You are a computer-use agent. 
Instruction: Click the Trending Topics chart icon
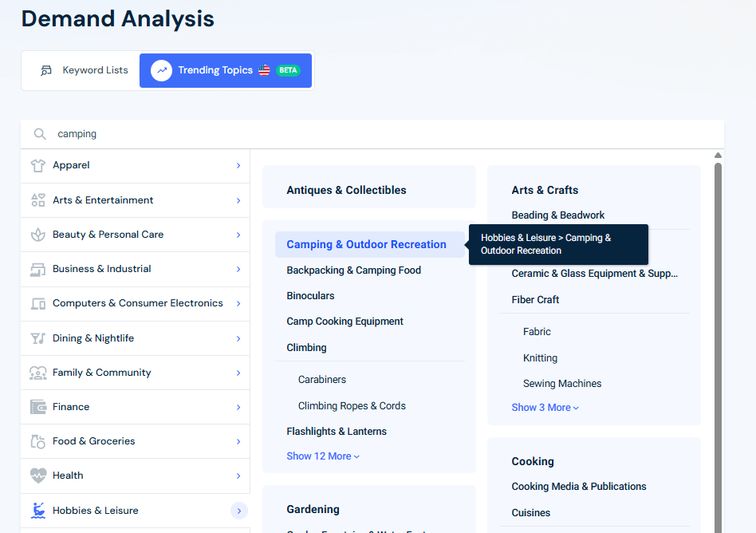pyautogui.click(x=162, y=70)
